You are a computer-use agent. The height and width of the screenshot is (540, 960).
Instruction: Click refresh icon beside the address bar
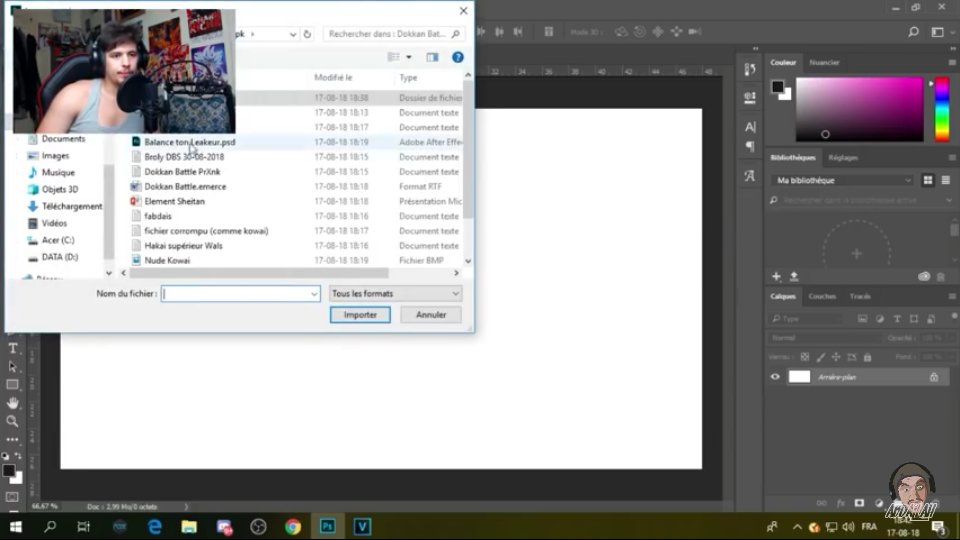[x=307, y=34]
